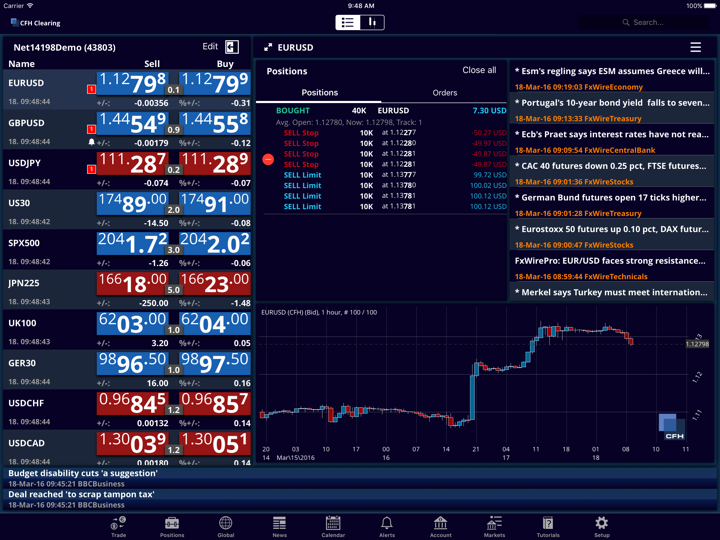The height and width of the screenshot is (540, 720).
Task: Switch to the Orders tab
Action: coord(444,93)
